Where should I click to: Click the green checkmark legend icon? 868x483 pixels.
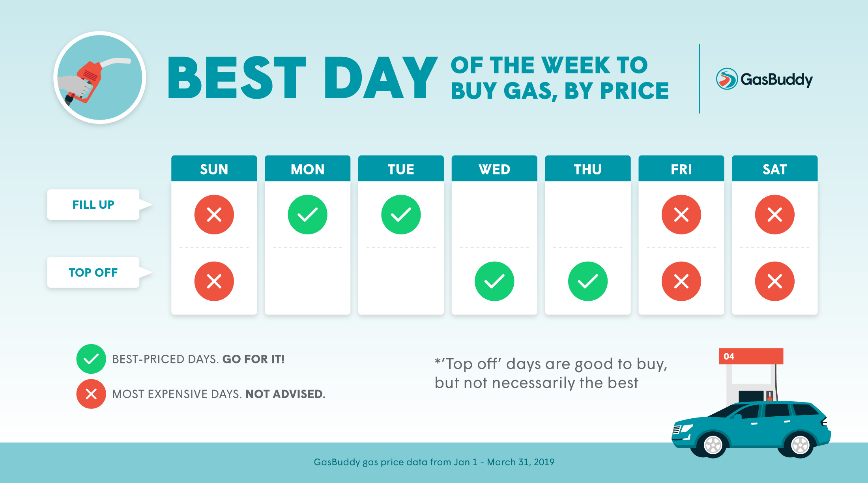(x=91, y=359)
